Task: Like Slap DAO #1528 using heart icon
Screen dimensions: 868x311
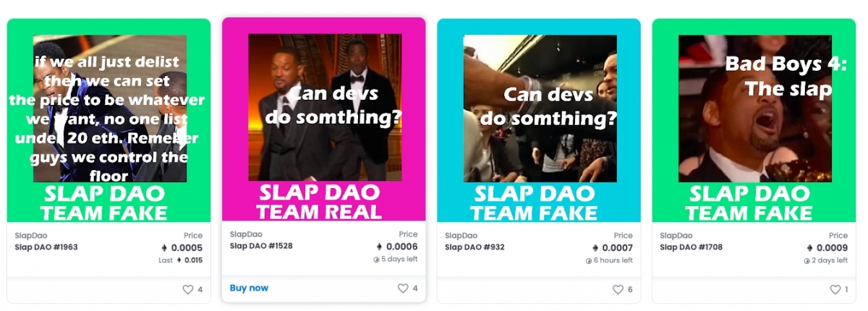Action: [x=403, y=288]
